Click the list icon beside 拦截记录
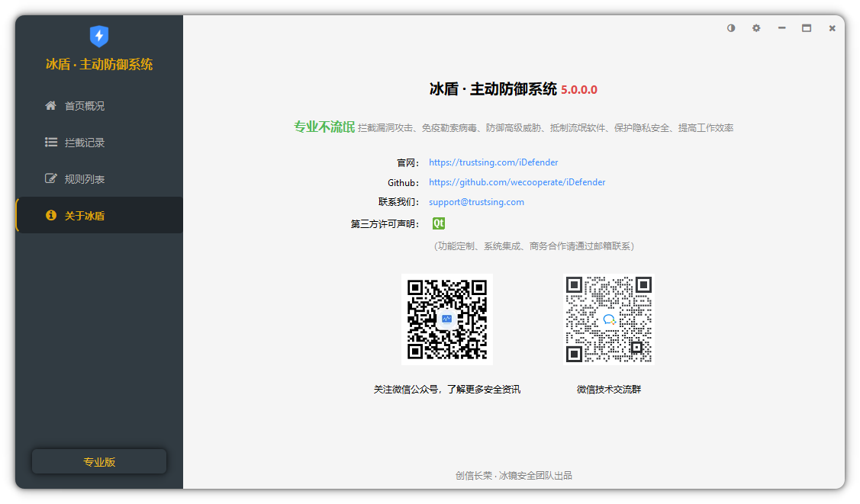 click(50, 143)
